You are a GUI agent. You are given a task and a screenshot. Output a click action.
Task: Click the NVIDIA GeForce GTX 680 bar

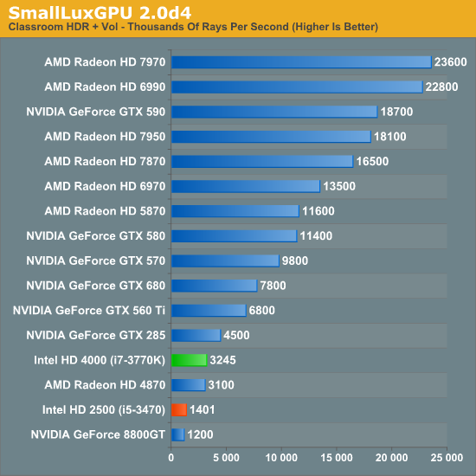click(x=215, y=286)
